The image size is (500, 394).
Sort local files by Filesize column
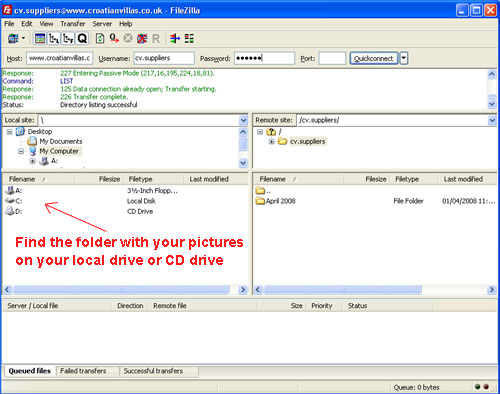pos(99,179)
